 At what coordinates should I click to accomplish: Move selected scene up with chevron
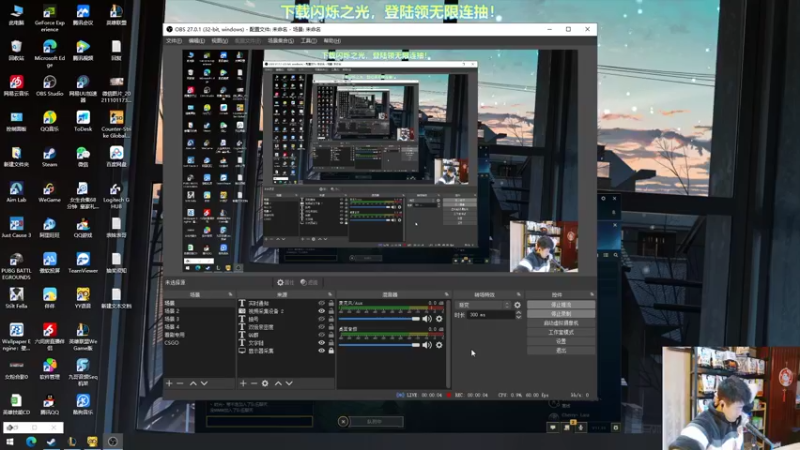pyautogui.click(x=193, y=383)
